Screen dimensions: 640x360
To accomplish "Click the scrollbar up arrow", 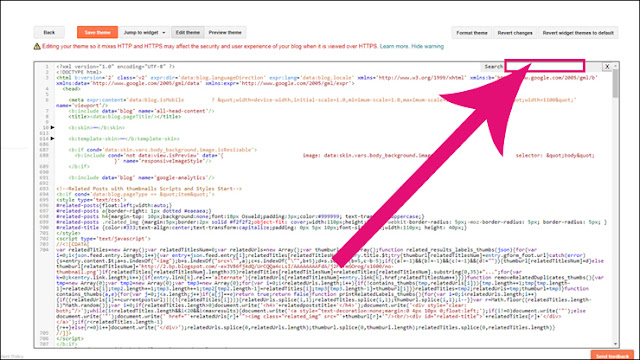I will [x=616, y=66].
